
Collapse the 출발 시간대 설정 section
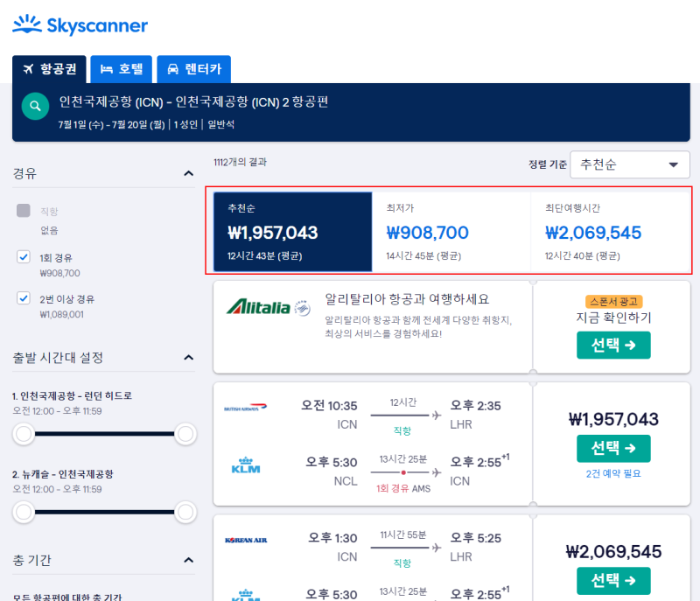tap(188, 358)
